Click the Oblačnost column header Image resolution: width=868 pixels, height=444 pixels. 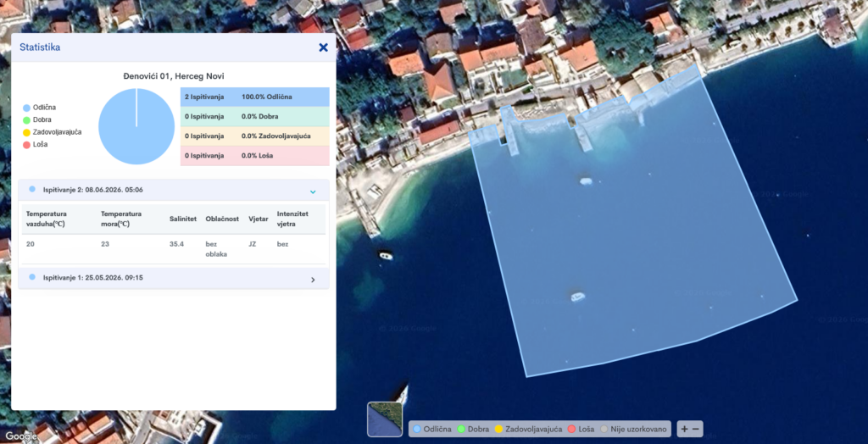[222, 219]
